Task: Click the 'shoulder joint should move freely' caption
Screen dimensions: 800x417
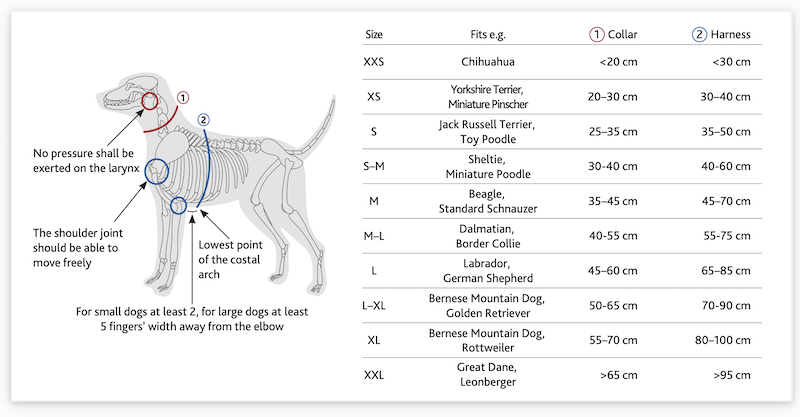Action: [78, 248]
